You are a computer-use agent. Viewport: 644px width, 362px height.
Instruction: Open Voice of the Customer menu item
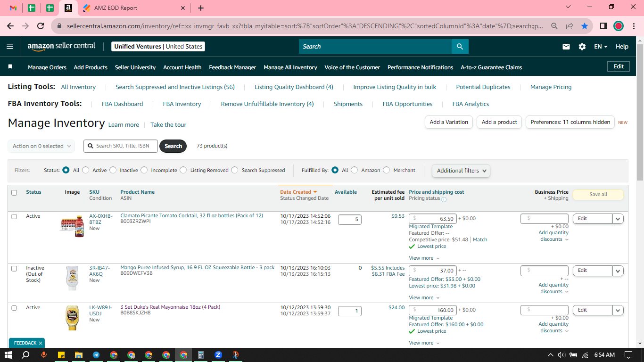coord(352,67)
